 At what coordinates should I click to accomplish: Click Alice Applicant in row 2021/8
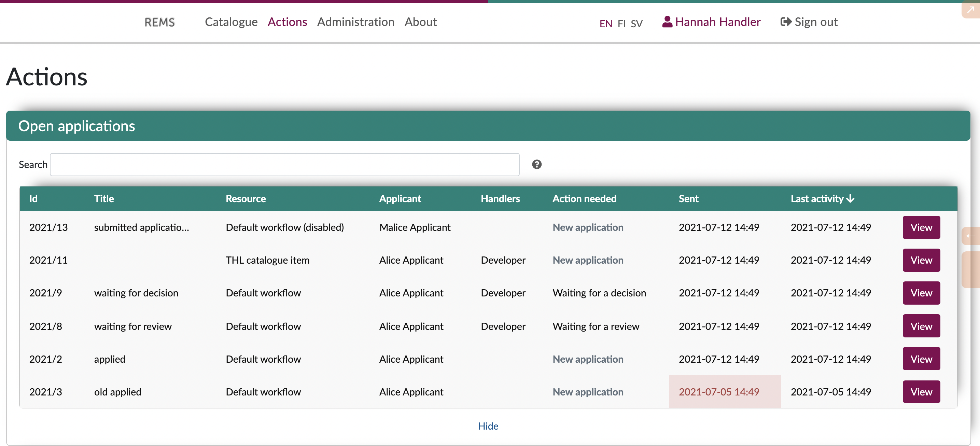coord(411,326)
